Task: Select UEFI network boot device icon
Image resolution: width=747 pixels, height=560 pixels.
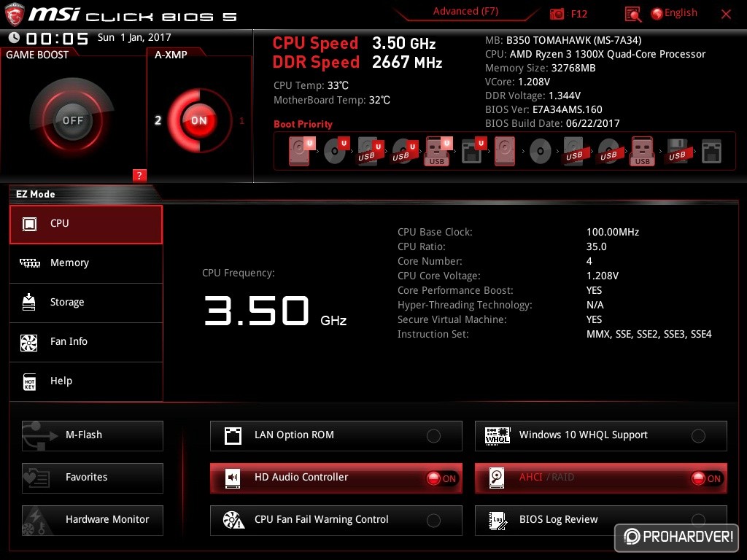Action: point(473,151)
